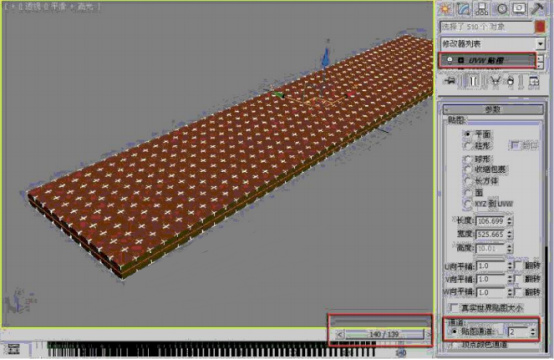Select the UVW 贴图 modifier in stack

click(x=488, y=60)
